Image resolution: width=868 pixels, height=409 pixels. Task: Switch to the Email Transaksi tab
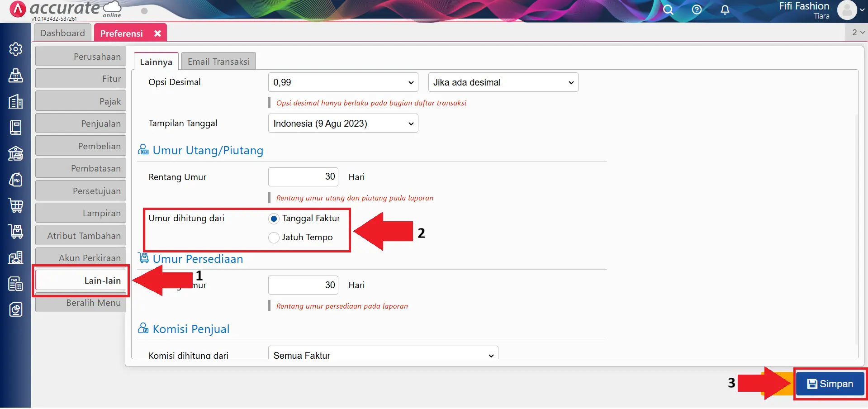[x=218, y=62]
